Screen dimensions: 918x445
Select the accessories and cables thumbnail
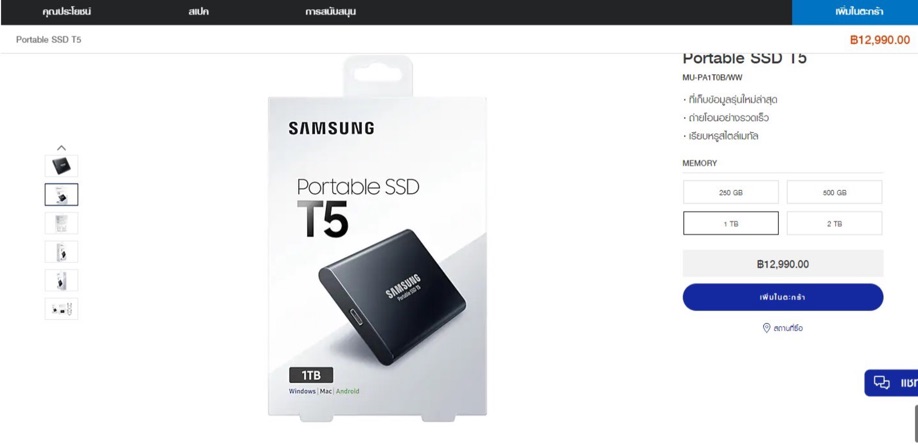click(61, 309)
